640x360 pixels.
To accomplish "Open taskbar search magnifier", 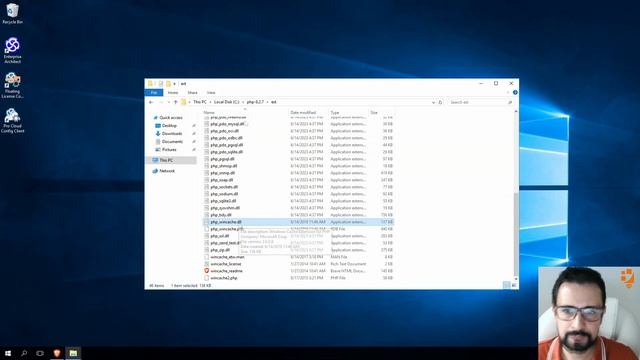I will coord(24,353).
